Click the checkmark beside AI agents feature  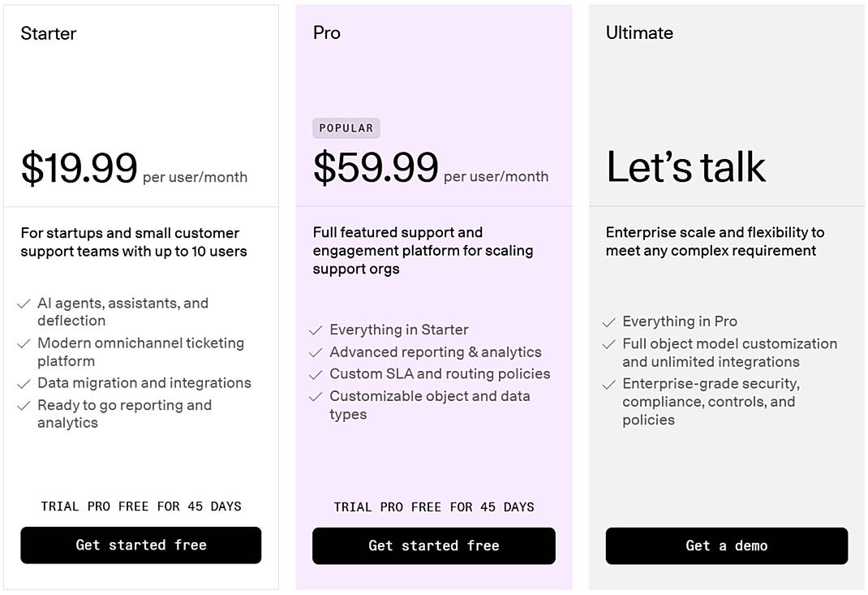pyautogui.click(x=24, y=304)
